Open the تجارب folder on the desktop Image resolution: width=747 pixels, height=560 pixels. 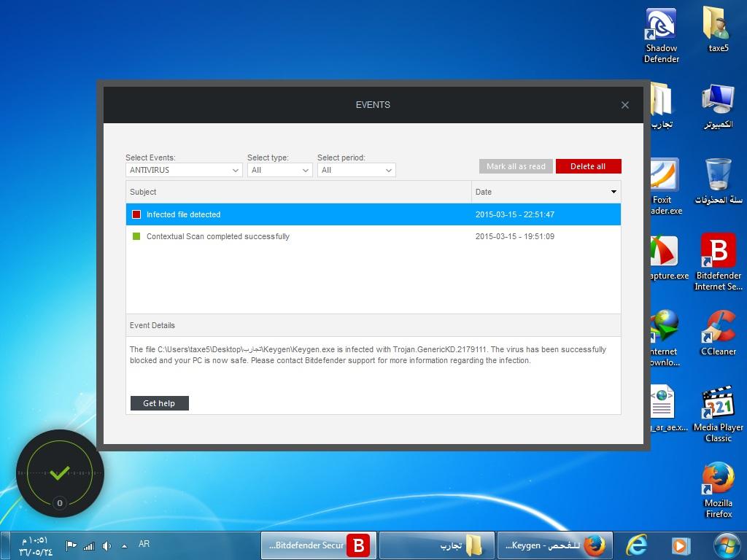point(662,106)
